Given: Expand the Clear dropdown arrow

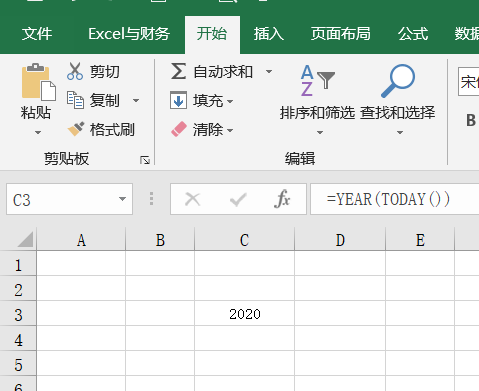Looking at the screenshot, I should coord(230,130).
